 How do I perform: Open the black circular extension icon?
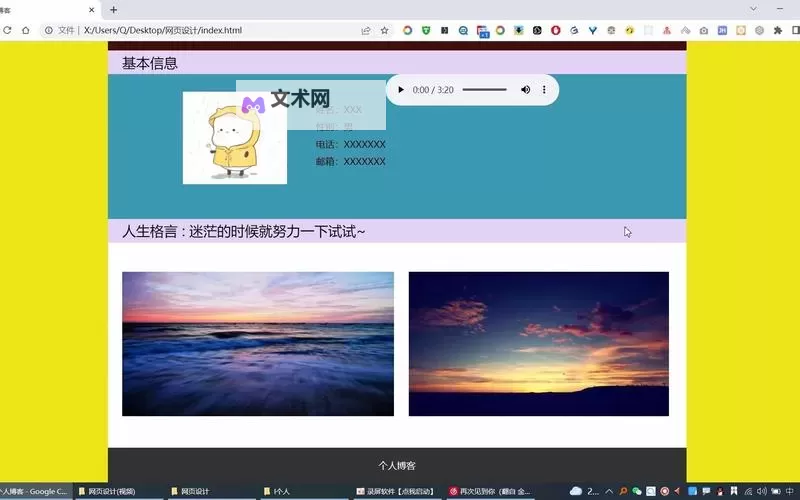pos(537,31)
